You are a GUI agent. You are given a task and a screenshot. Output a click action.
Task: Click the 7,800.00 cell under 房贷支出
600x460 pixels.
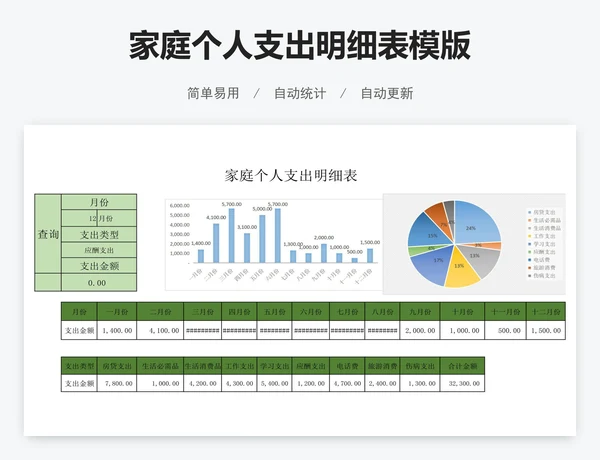pyautogui.click(x=117, y=383)
